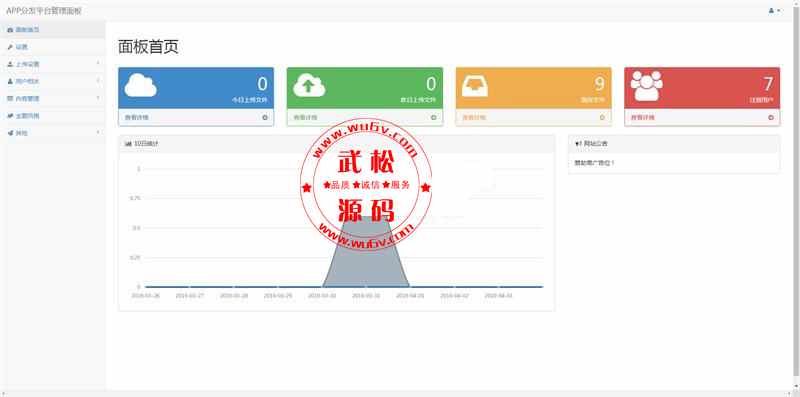The image size is (800, 397).
Task: Click the site announcement panel header
Action: point(674,144)
